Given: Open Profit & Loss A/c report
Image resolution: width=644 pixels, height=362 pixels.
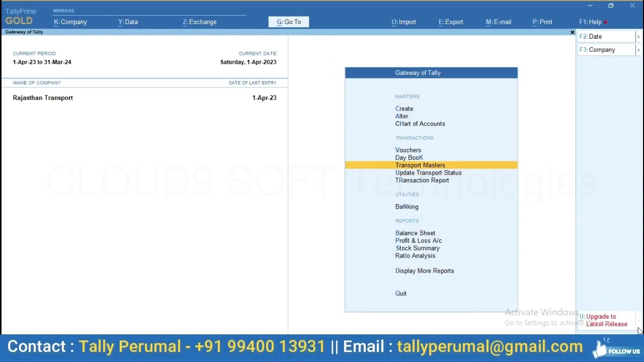Looking at the screenshot, I should [419, 241].
